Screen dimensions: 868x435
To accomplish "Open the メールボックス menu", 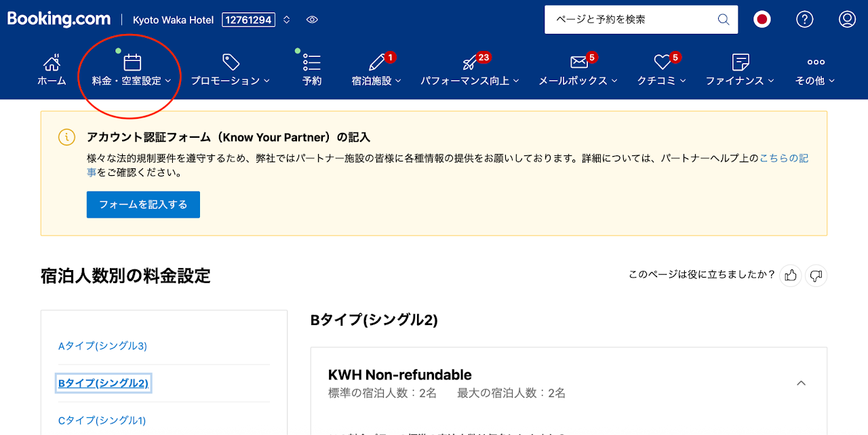I will (578, 71).
